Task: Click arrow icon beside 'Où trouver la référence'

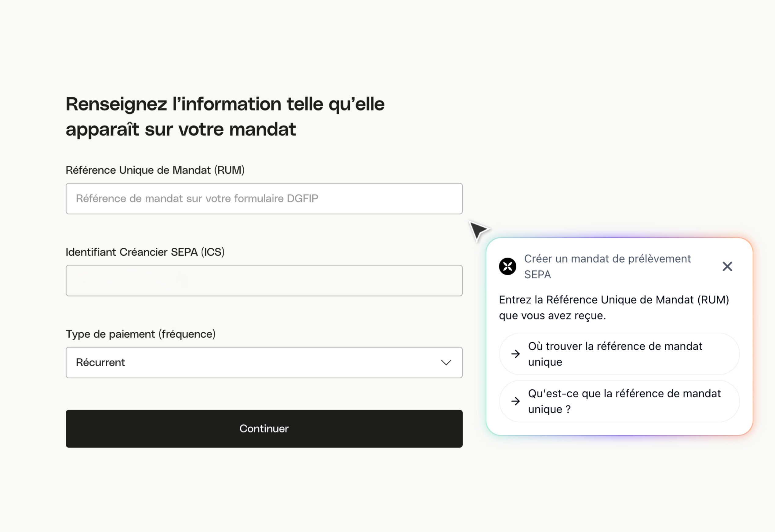Action: click(x=515, y=354)
